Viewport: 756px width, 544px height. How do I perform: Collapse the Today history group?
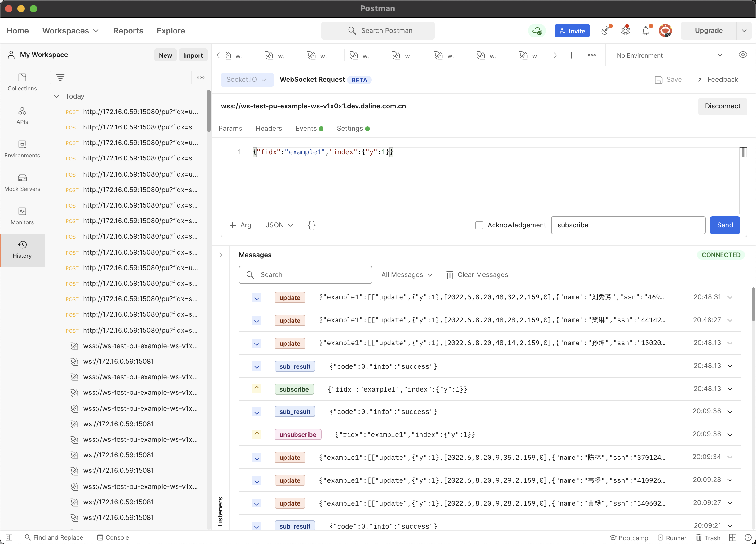(56, 96)
